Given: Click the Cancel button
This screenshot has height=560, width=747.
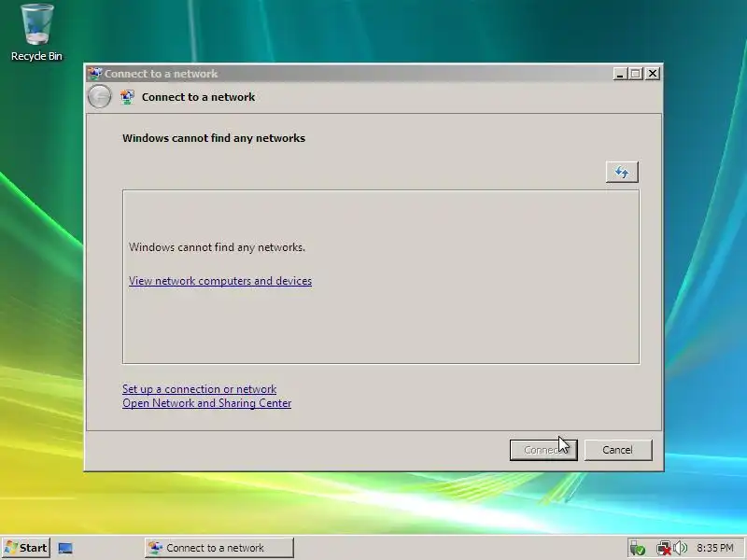Looking at the screenshot, I should (x=618, y=450).
